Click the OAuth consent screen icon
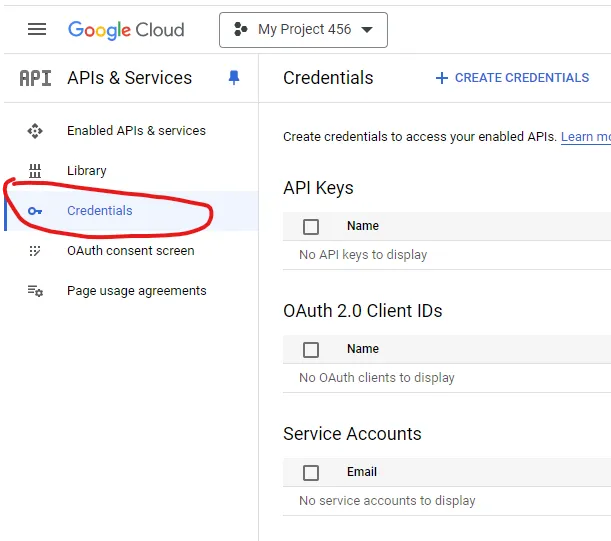The width and height of the screenshot is (611, 541). 35,251
